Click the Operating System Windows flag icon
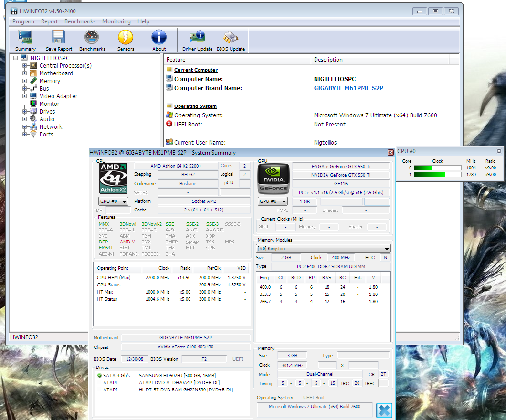 (169, 115)
